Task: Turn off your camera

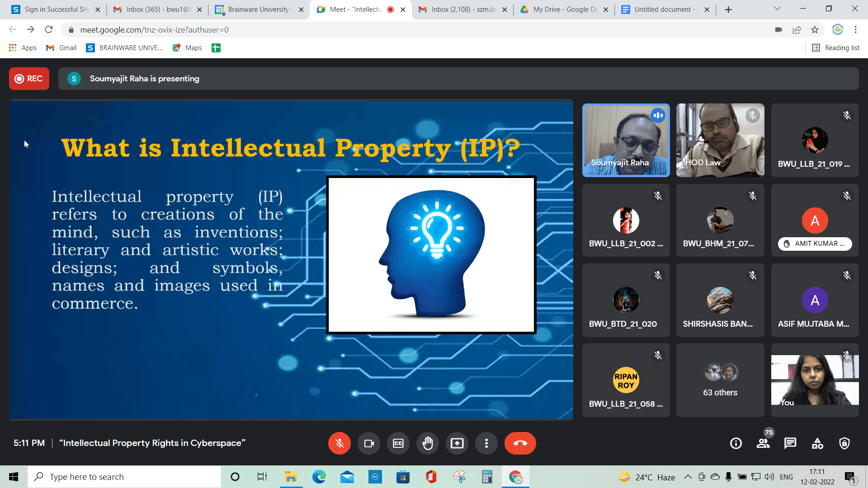Action: point(368,443)
